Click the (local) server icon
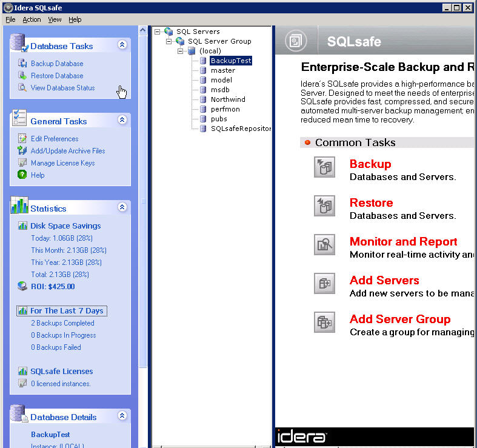477x448 pixels. click(192, 51)
